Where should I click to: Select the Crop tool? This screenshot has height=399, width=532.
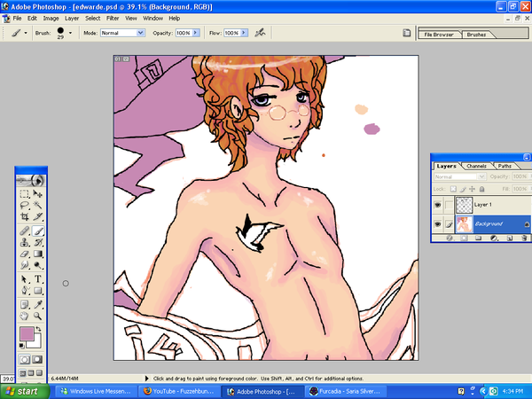point(25,216)
